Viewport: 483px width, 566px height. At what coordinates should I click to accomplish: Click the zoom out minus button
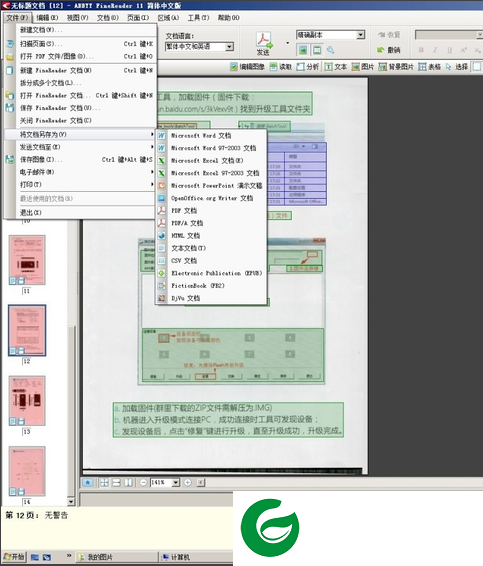pyautogui.click(x=143, y=483)
